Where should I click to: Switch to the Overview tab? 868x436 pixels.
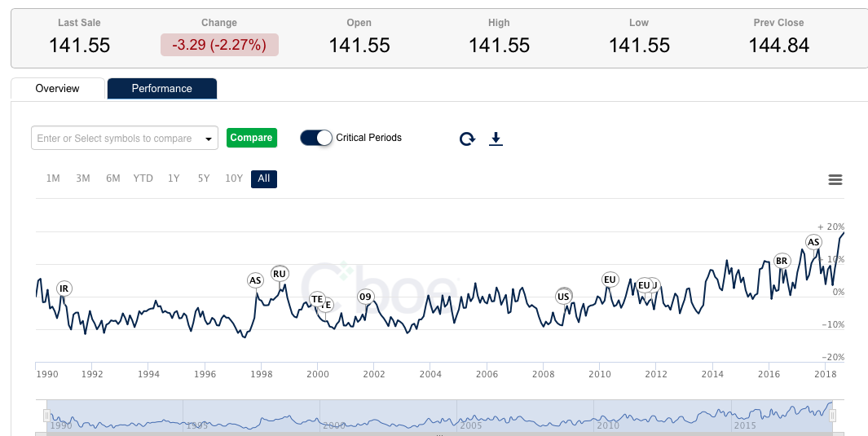click(57, 89)
